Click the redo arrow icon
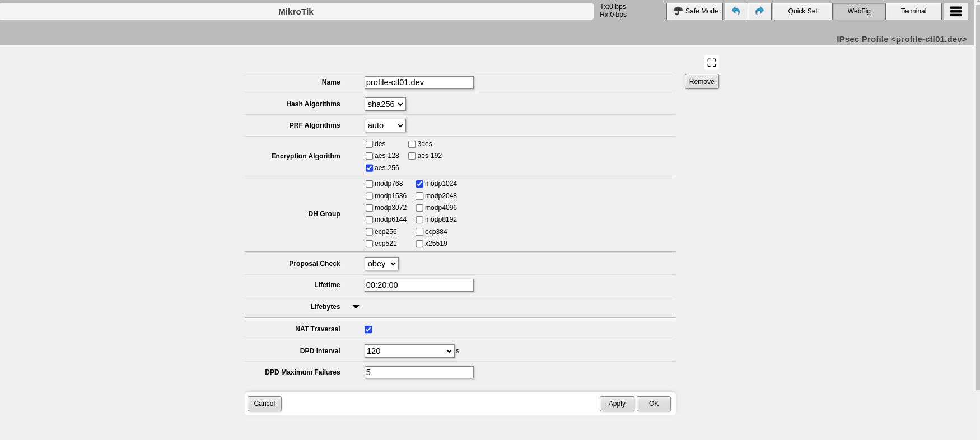 pyautogui.click(x=759, y=11)
